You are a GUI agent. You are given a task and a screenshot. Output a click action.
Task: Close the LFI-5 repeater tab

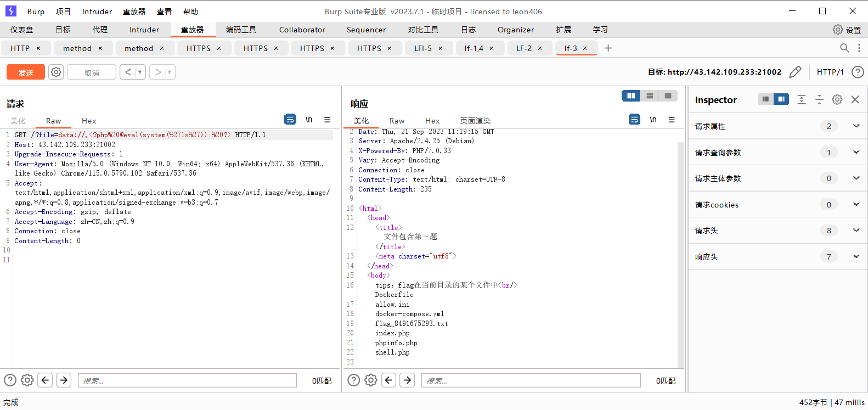(x=440, y=48)
